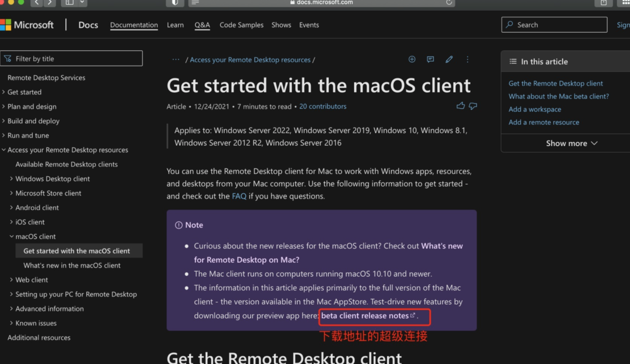Click the thumbs up icon

point(460,106)
